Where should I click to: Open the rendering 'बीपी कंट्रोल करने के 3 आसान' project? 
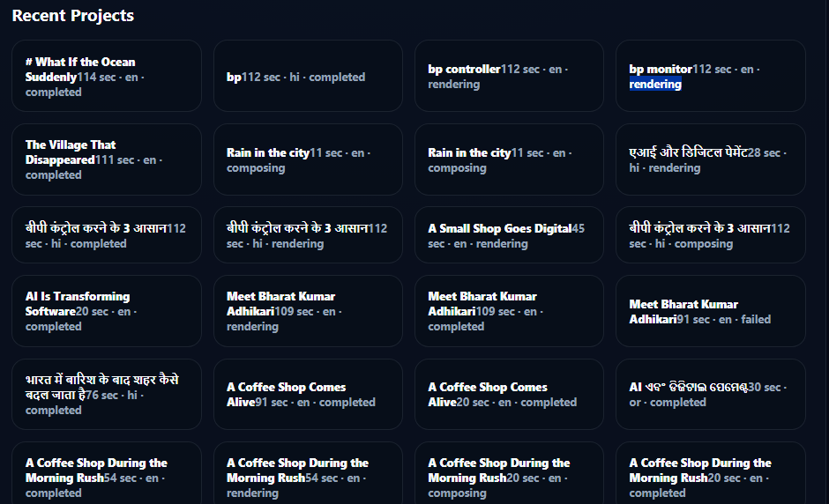[x=308, y=235]
